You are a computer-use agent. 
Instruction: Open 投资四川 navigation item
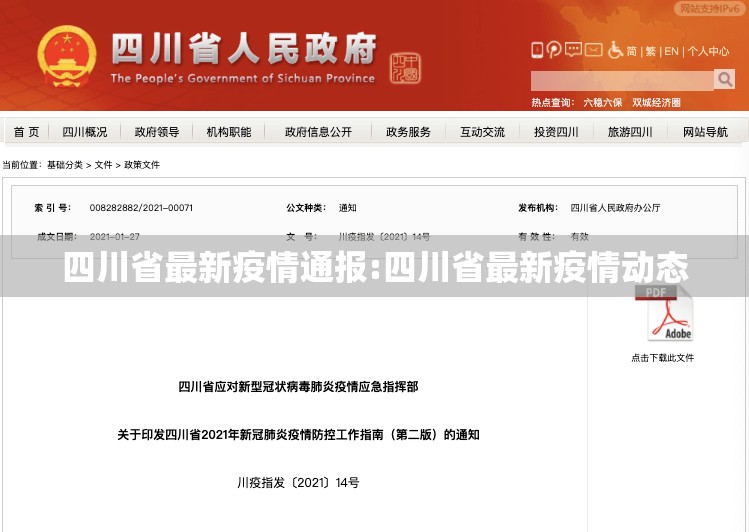556,132
